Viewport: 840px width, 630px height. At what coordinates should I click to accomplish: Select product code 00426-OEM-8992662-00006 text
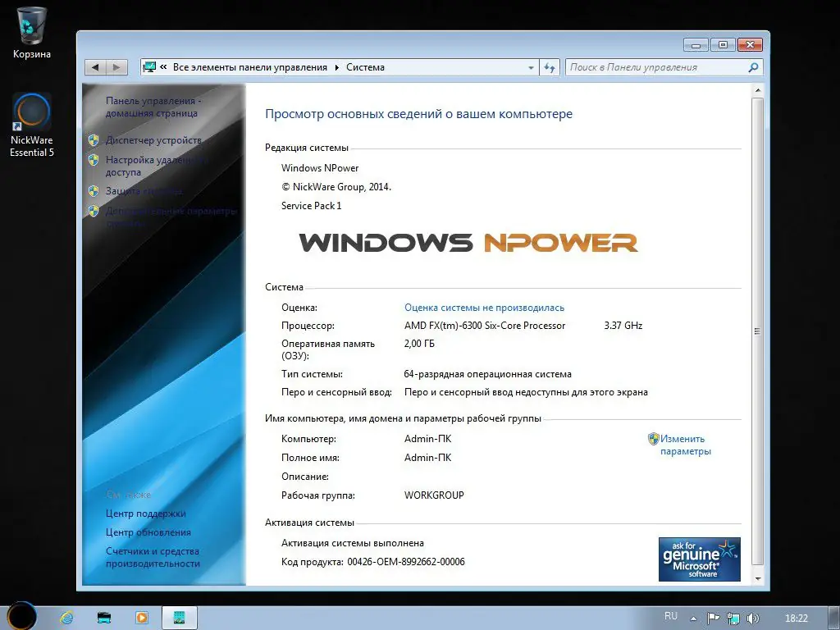(x=406, y=562)
